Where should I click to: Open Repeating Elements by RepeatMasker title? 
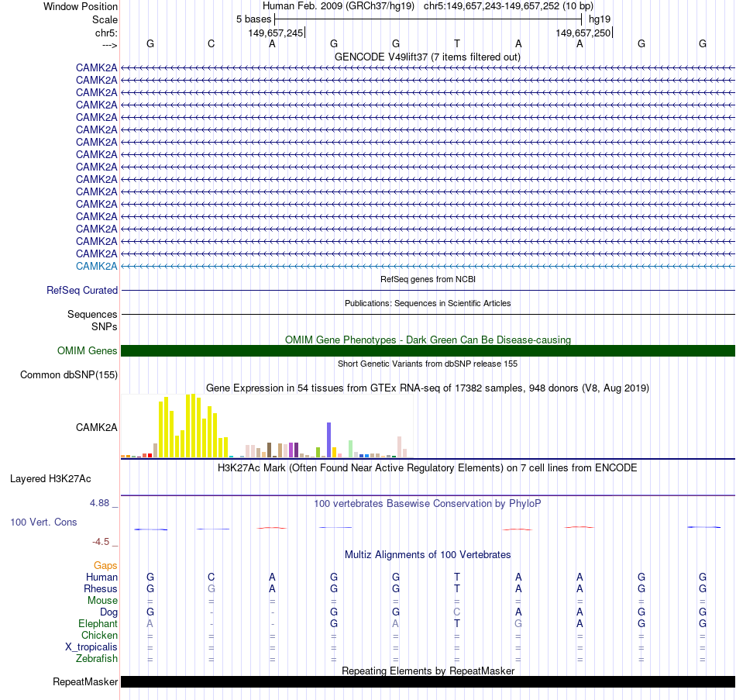coord(428,671)
